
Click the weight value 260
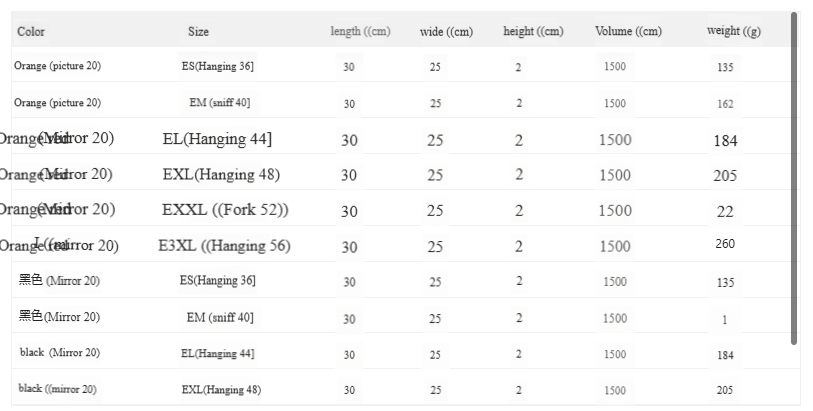point(725,244)
